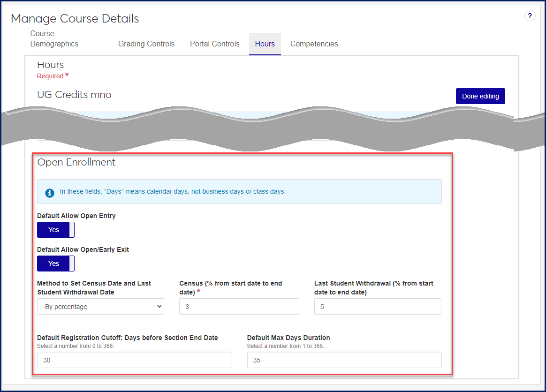Select the Default Max Days Duration field
The image size is (546, 392).
tap(344, 360)
